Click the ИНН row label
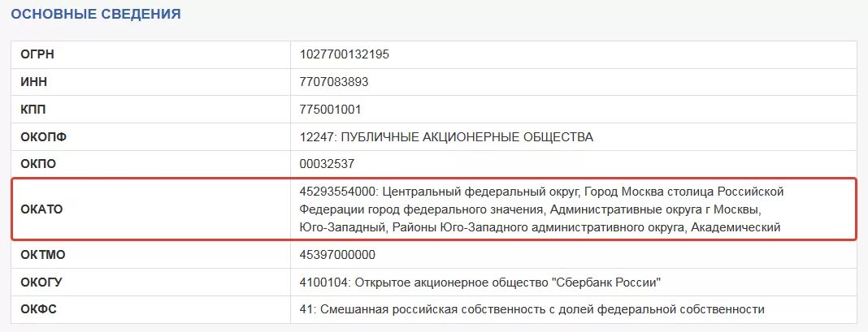This screenshot has height=332, width=868. tap(34, 82)
